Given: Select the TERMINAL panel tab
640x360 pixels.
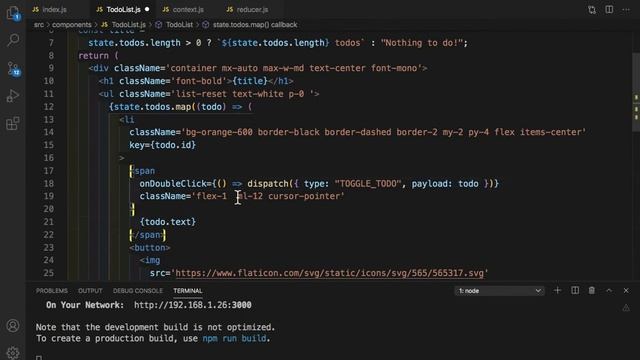Looking at the screenshot, I should coord(188,291).
